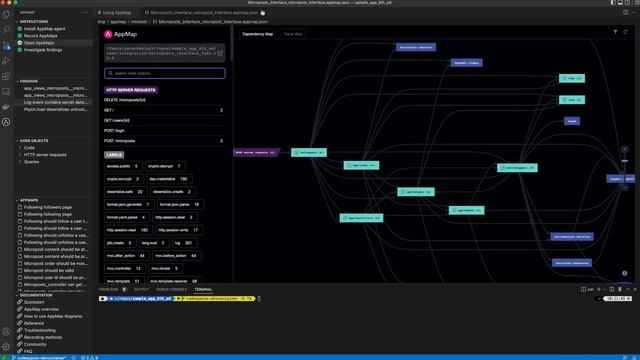640x360 pixels.
Task: Open the Following followers page AppMap
Action: pos(48,207)
